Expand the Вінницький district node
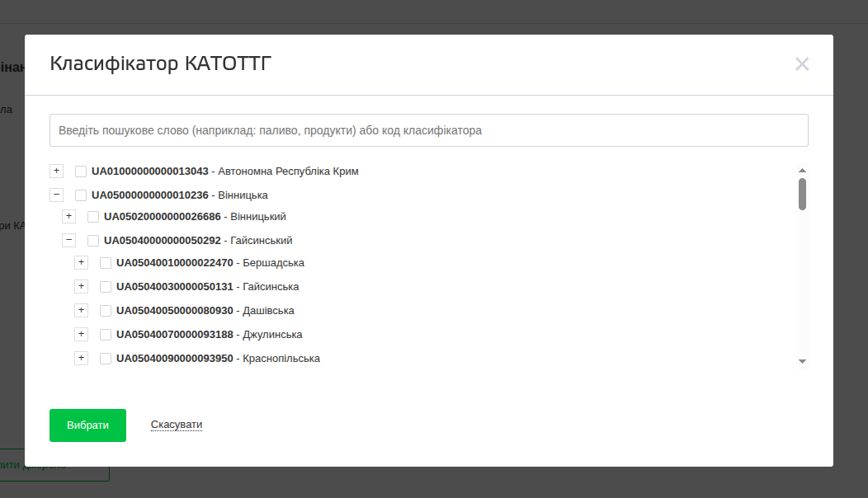 coord(68,216)
